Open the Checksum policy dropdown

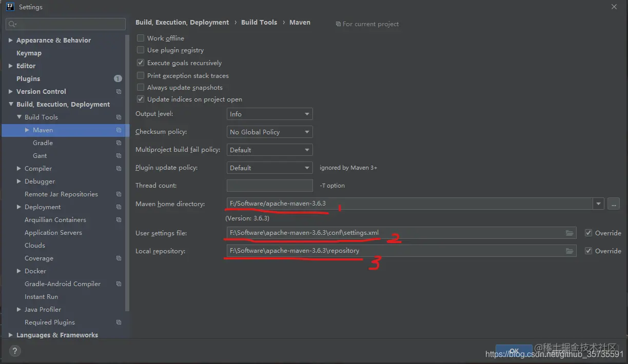[270, 132]
